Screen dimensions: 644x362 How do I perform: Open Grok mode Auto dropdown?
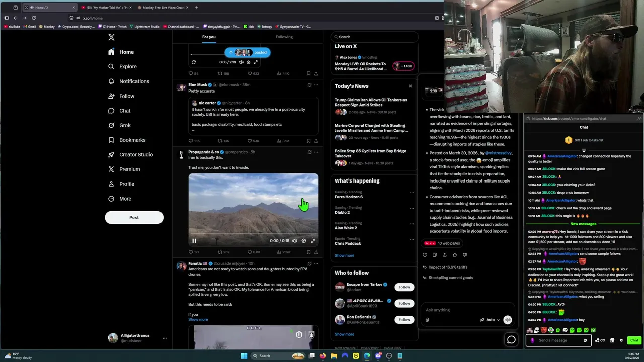tap(490, 320)
